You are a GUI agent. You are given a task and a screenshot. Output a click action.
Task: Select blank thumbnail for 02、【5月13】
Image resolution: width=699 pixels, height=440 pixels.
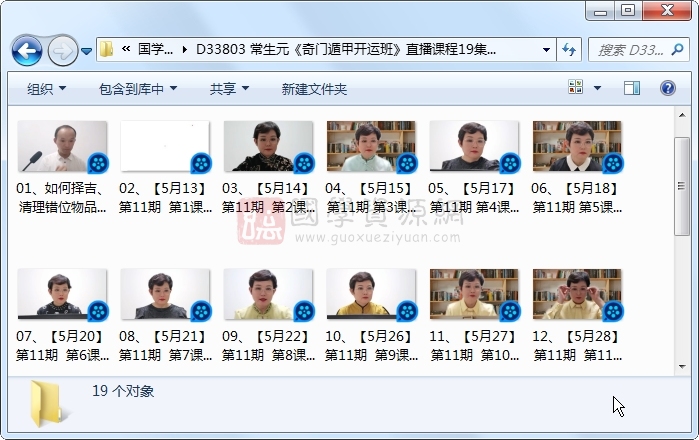[x=165, y=146]
